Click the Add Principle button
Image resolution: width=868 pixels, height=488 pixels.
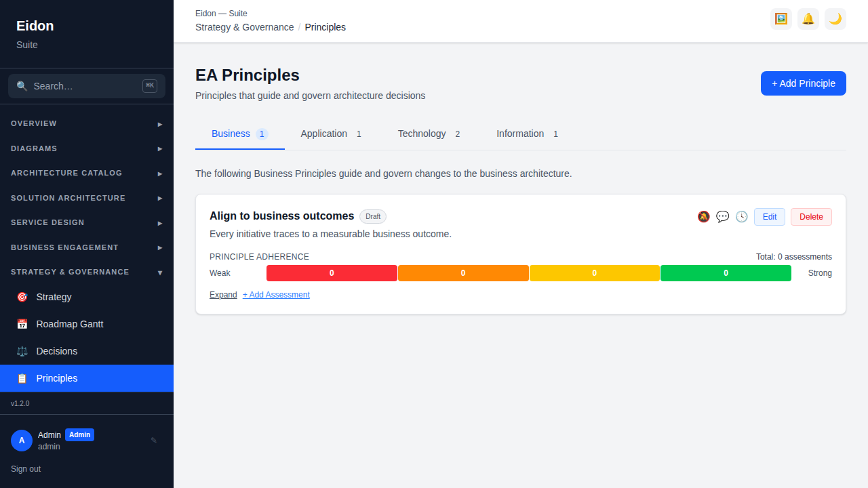pyautogui.click(x=804, y=83)
